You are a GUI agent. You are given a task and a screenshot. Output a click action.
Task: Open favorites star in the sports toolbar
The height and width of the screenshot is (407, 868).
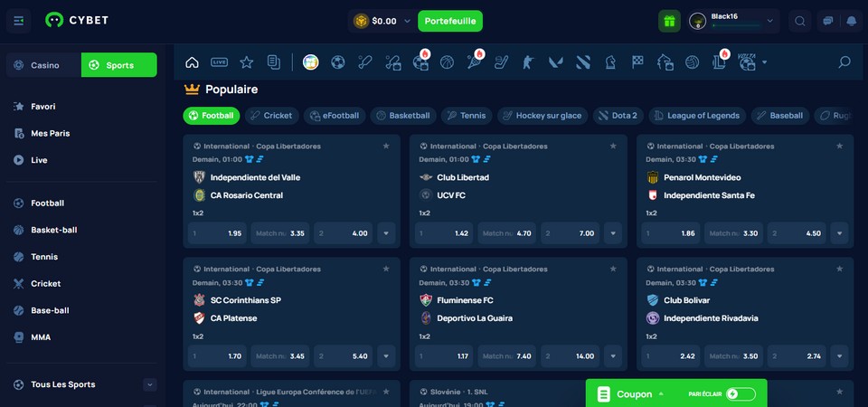pos(246,62)
